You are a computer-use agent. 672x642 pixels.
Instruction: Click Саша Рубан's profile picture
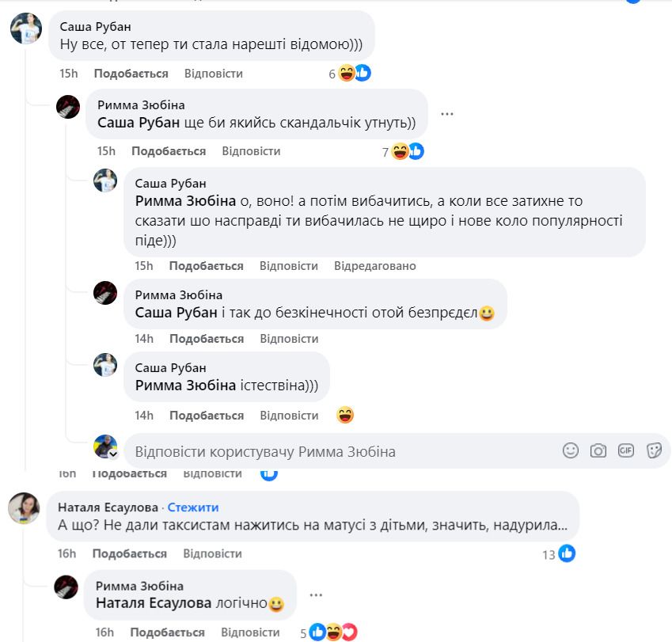[x=26, y=29]
